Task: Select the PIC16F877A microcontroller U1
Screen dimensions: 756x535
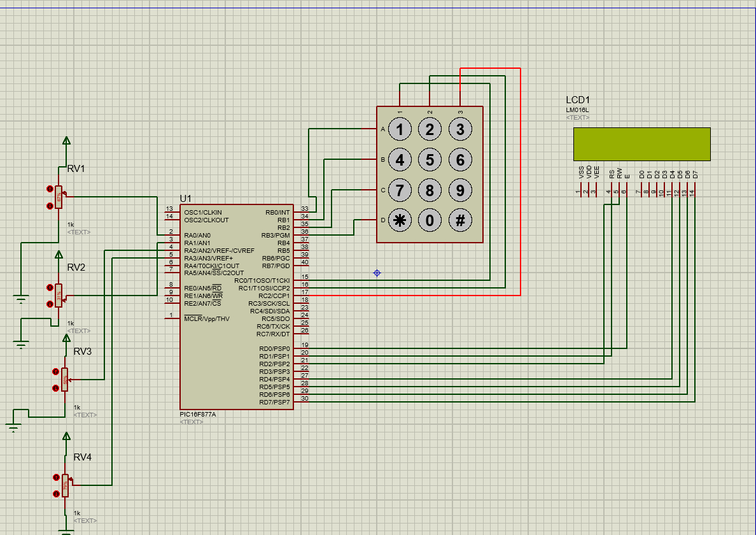Action: [235, 306]
